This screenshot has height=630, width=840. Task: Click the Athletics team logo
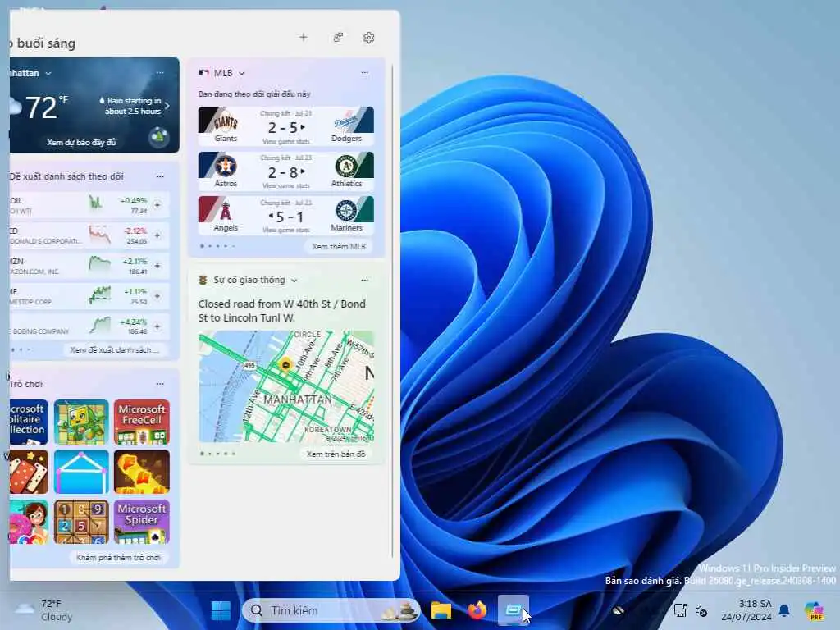pos(346,167)
